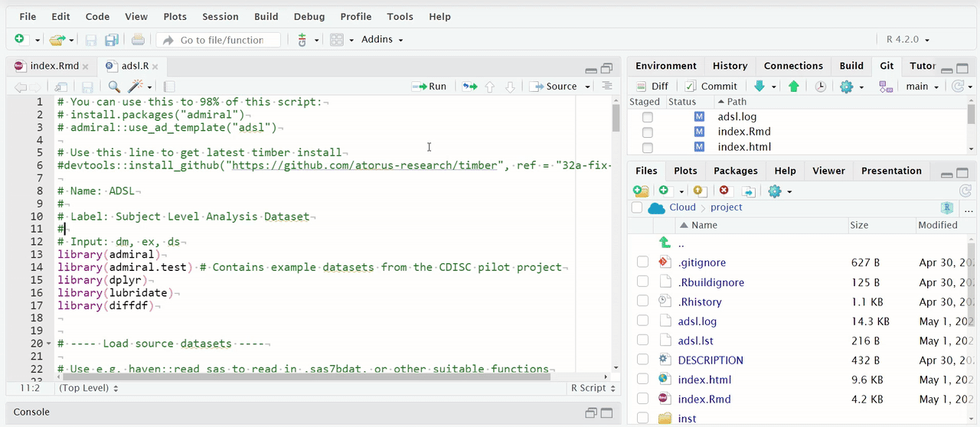
Task: Click the Find/Replace magnifier icon
Action: tap(114, 86)
